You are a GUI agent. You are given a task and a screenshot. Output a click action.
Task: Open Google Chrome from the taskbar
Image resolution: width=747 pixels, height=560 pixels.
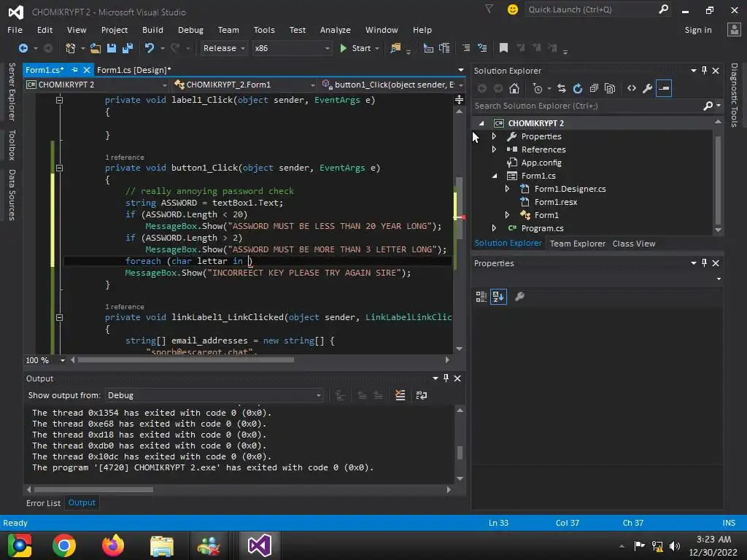pyautogui.click(x=64, y=545)
